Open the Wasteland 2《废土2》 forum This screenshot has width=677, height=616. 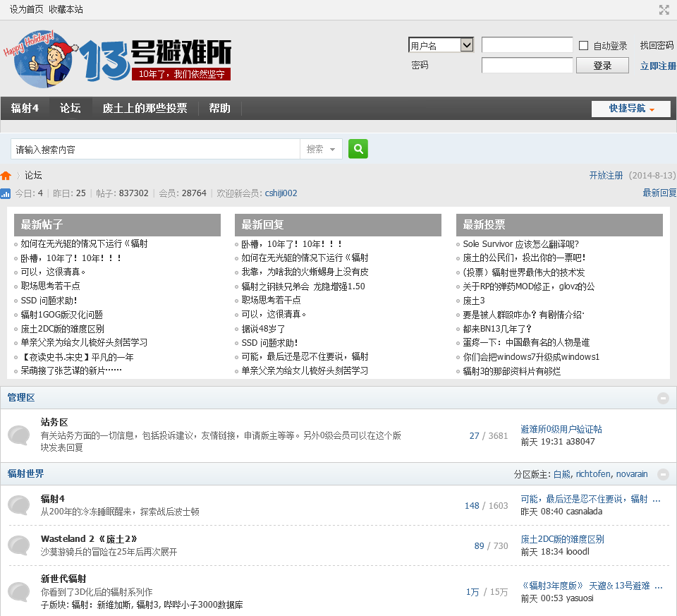tap(89, 538)
